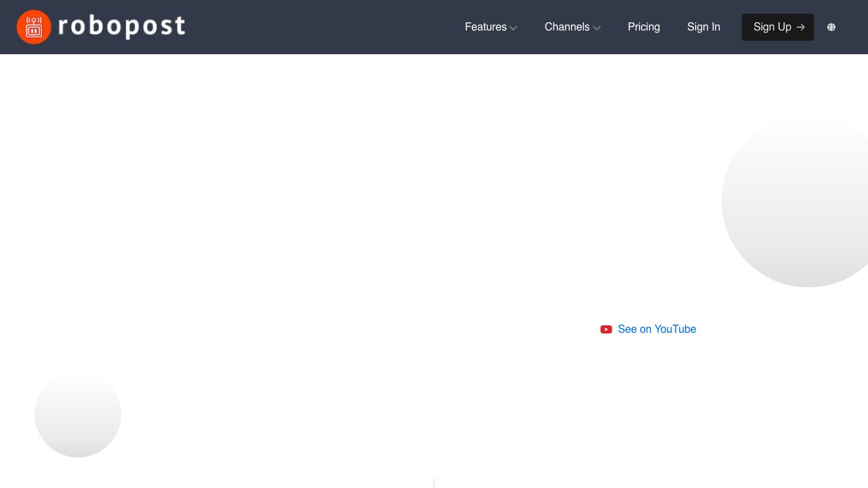
Task: Click the thin vertical line at page bottom
Action: 434,483
